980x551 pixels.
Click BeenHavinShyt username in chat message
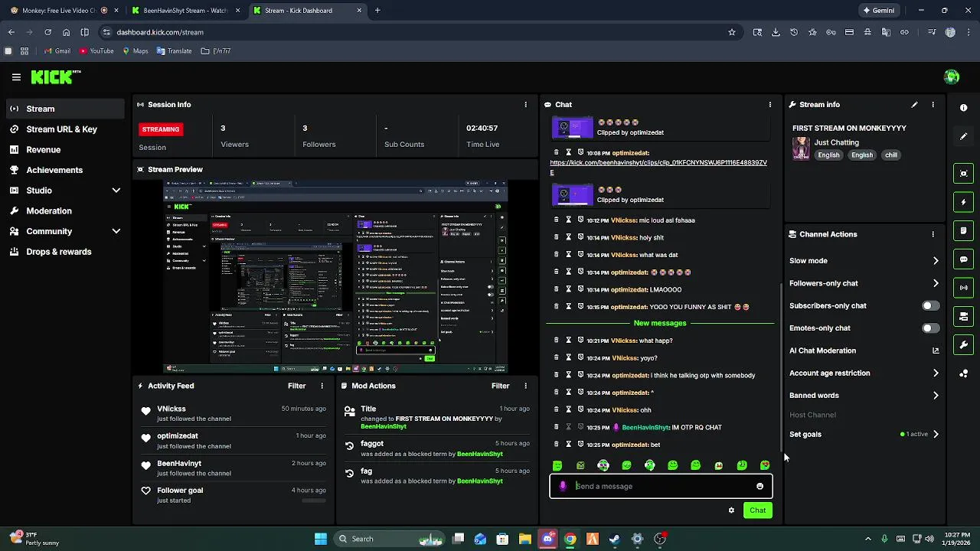645,428
